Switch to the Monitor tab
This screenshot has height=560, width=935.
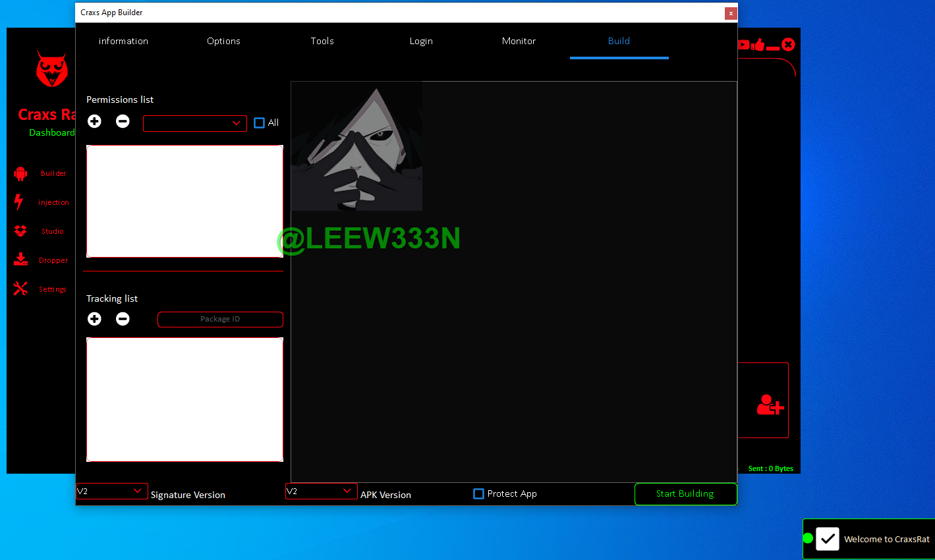coord(519,41)
